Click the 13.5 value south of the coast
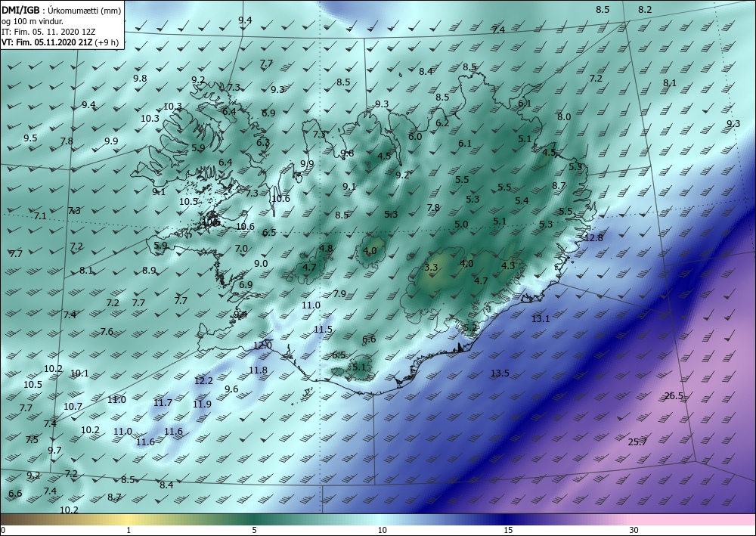756x536 pixels. coord(500,373)
